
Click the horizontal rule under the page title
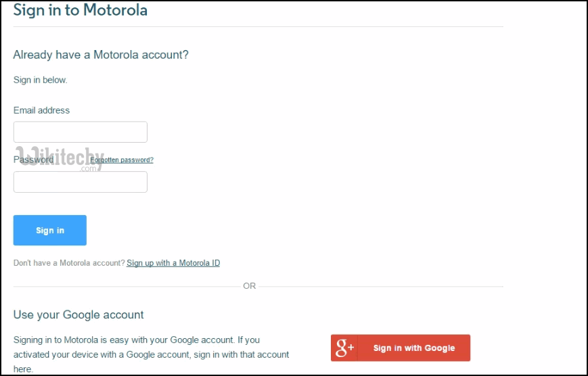258,27
